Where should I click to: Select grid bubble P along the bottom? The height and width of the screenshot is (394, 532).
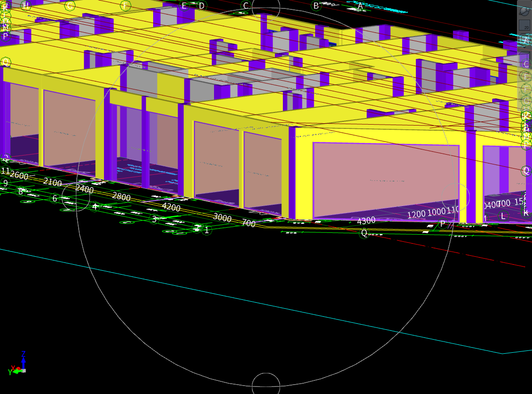pyautogui.click(x=443, y=223)
